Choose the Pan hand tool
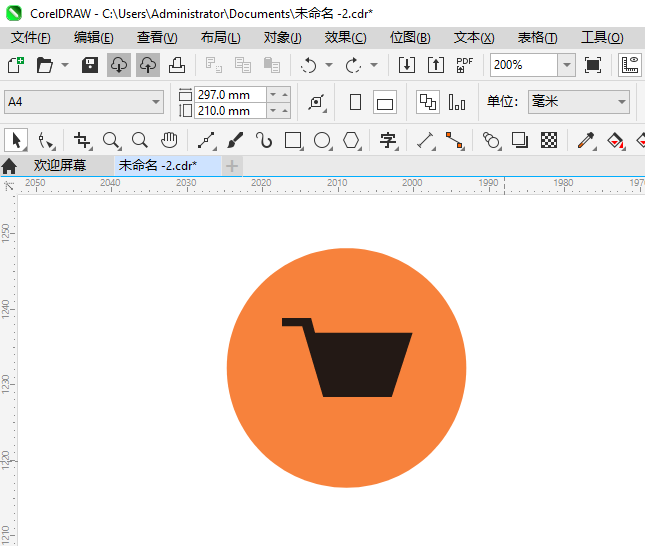645x546 pixels. click(x=169, y=140)
